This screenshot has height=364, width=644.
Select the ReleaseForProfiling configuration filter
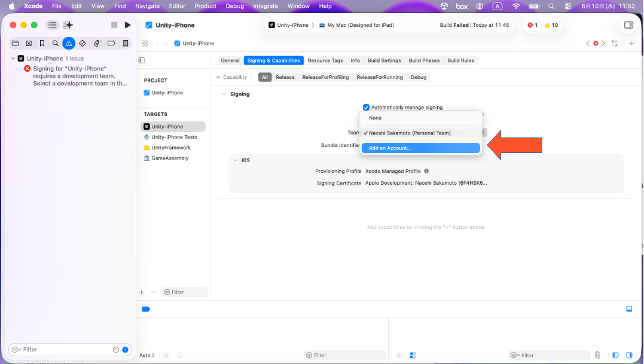point(325,77)
